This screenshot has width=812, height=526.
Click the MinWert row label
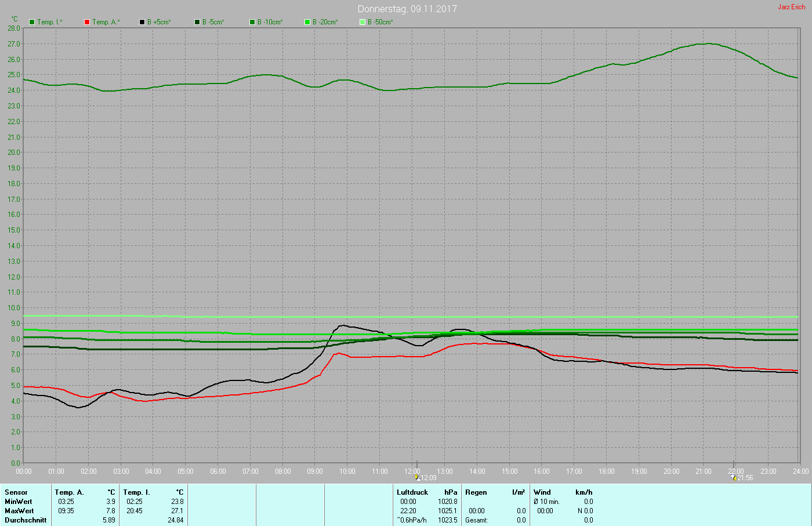pos(19,502)
